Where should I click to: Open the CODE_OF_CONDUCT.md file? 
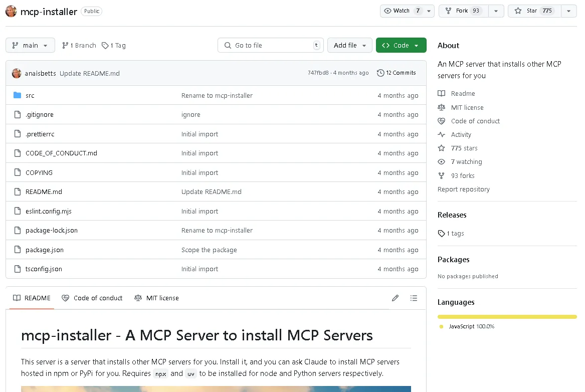61,153
